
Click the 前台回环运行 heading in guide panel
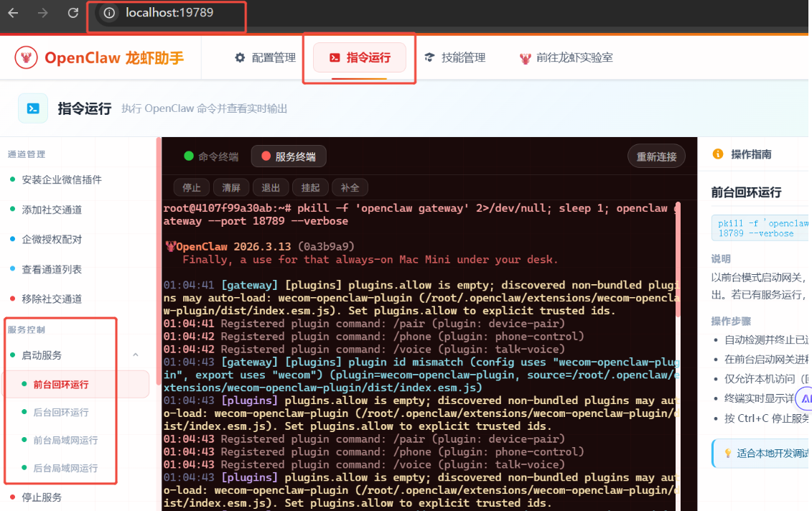[746, 192]
